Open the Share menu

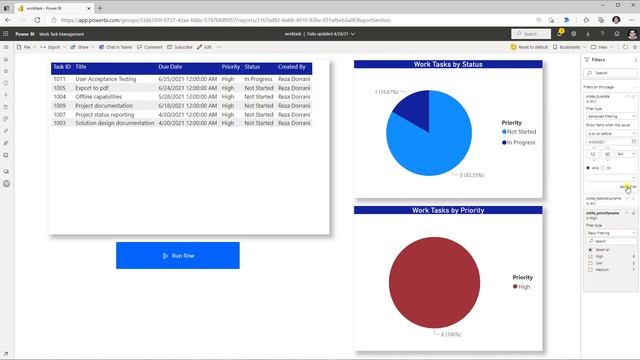click(82, 47)
